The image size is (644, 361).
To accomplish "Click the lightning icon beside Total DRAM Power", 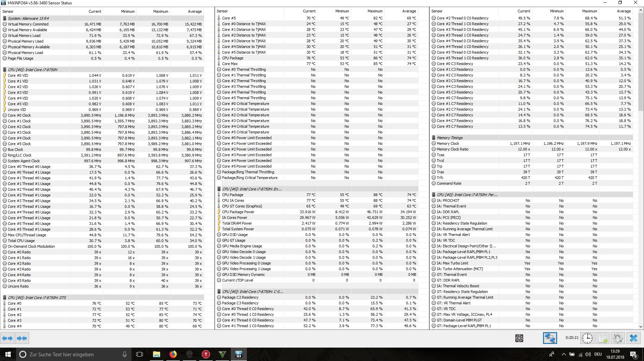I will [219, 223].
